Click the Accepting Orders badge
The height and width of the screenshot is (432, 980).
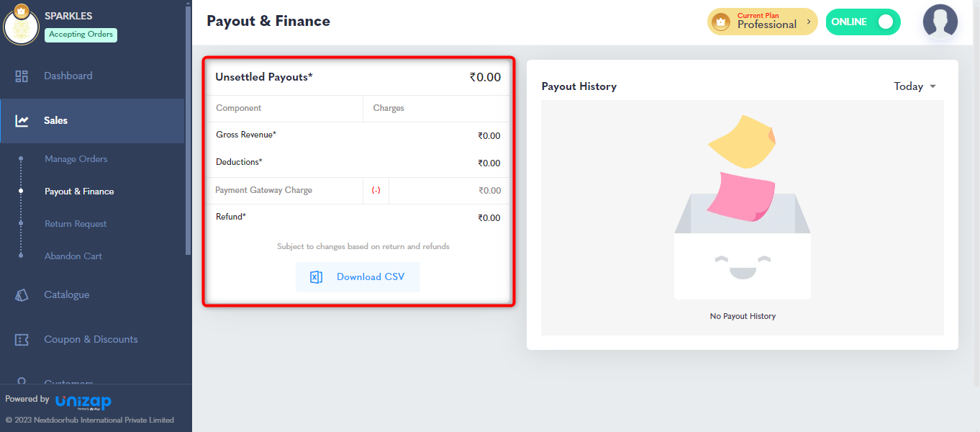81,35
